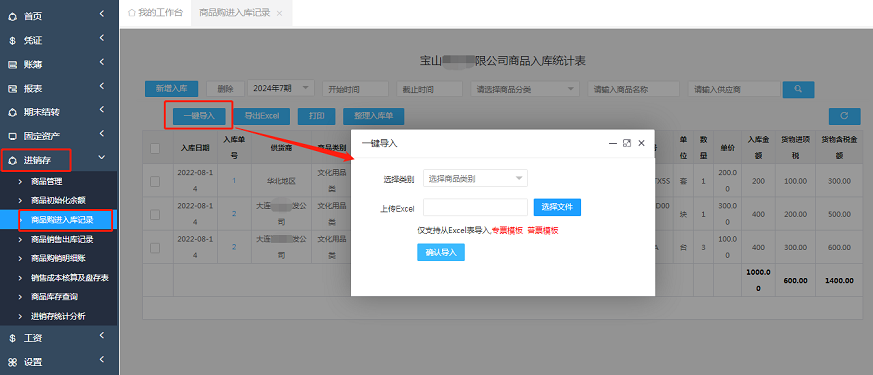This screenshot has width=873, height=375.
Task: Click the 选择文件 button
Action: pyautogui.click(x=557, y=207)
